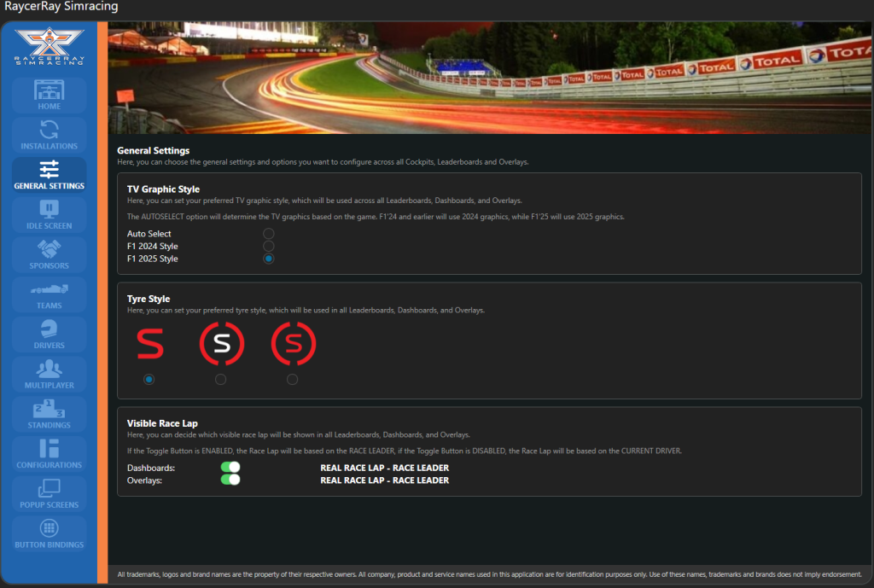
Task: Select the General Settings sidebar item
Action: [x=49, y=175]
